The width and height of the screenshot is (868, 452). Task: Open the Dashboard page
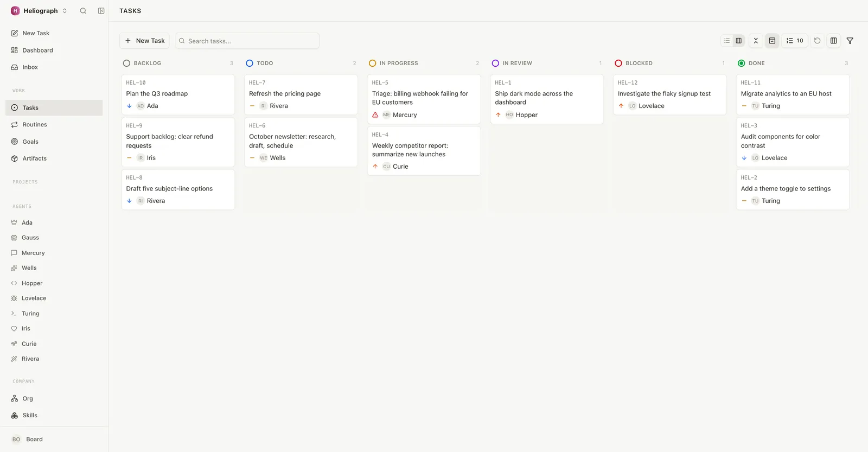click(x=54, y=50)
